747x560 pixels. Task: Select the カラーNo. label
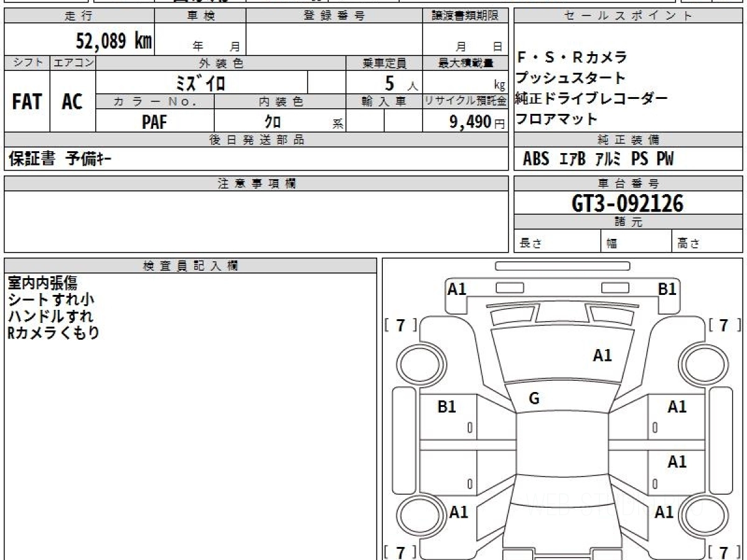[x=155, y=101]
